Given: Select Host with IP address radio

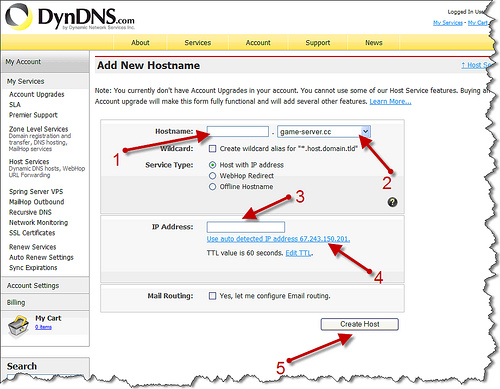Looking at the screenshot, I should coord(212,165).
